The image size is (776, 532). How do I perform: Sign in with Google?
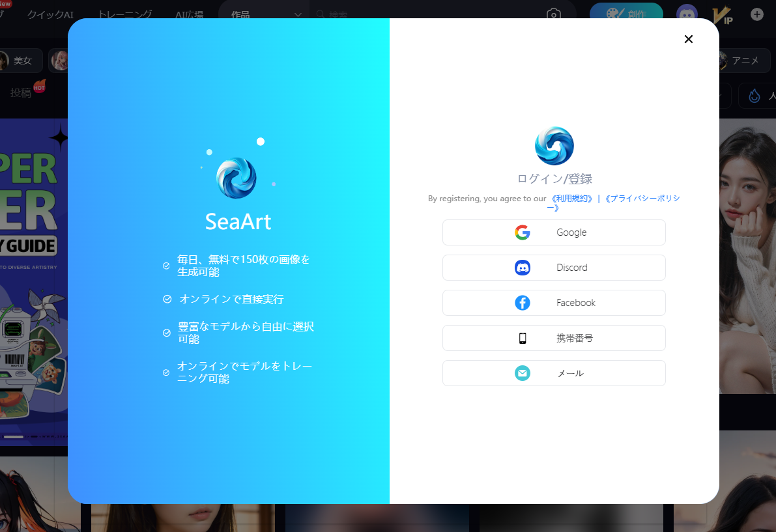[554, 232]
